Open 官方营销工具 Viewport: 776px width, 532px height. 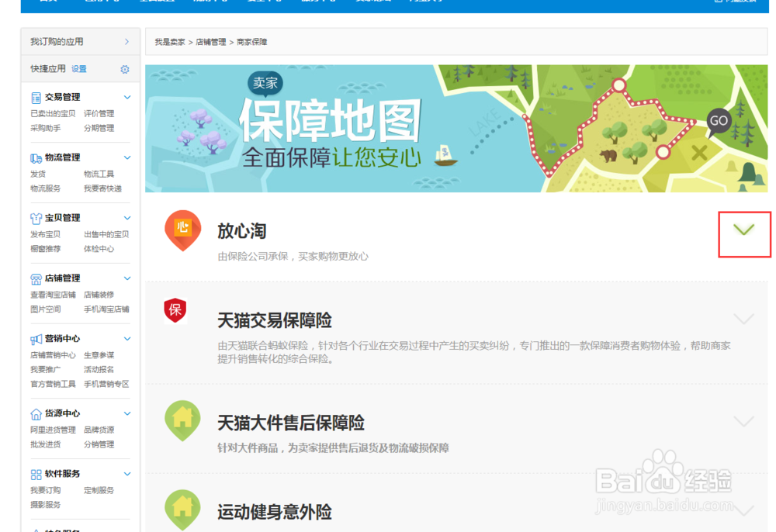(53, 384)
